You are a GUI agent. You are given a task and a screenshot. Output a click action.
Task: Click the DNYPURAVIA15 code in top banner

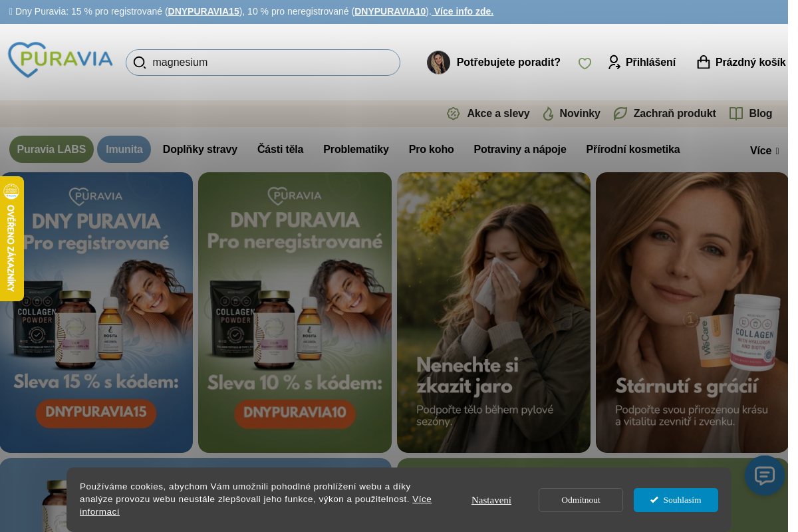click(x=203, y=11)
